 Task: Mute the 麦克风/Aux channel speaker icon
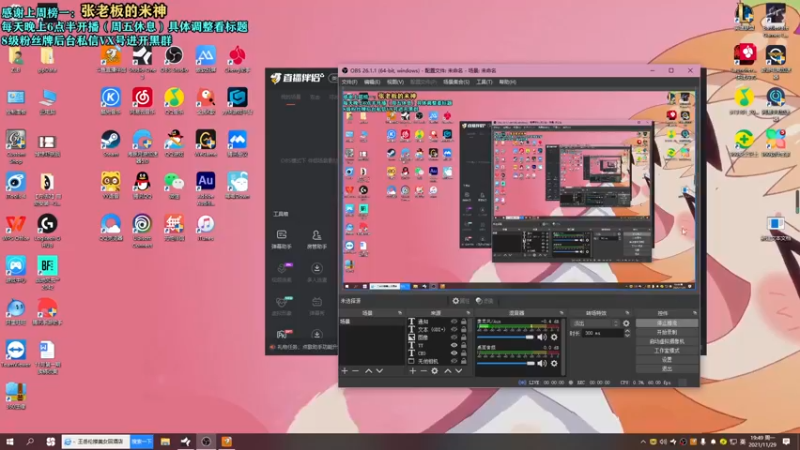tap(542, 337)
